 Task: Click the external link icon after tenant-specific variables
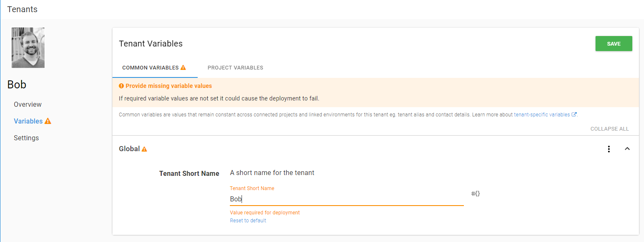(574, 115)
